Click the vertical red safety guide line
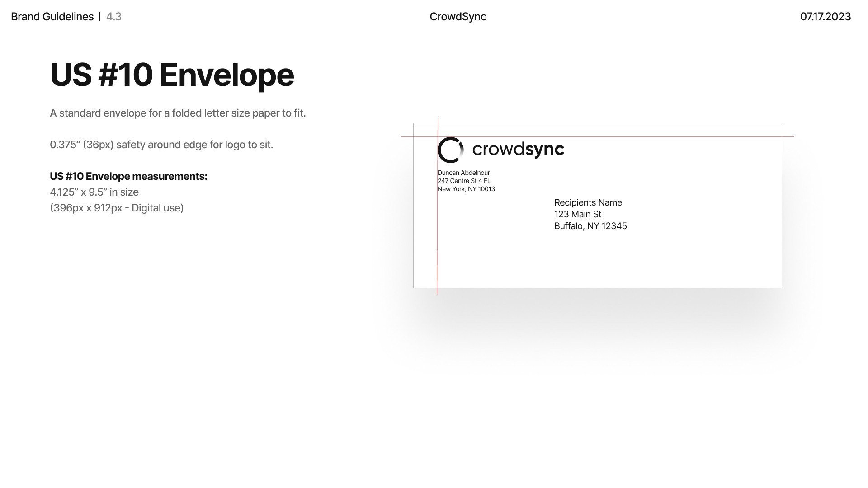868x488 pixels. [x=437, y=244]
